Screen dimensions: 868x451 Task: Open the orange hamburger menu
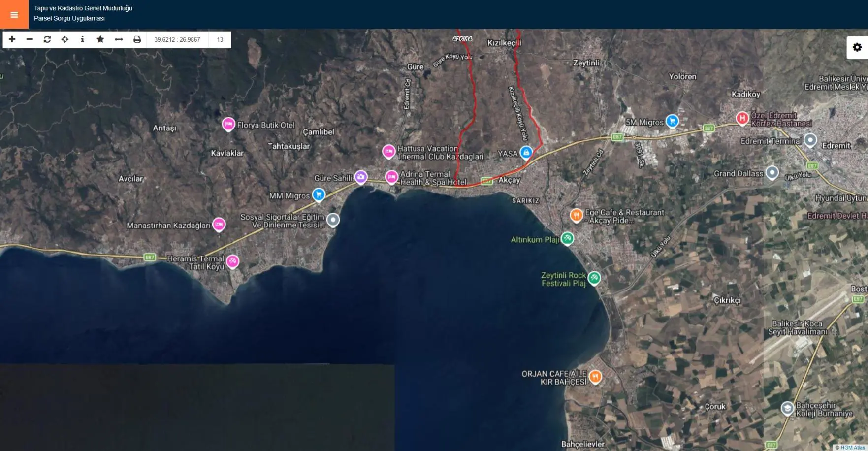14,14
